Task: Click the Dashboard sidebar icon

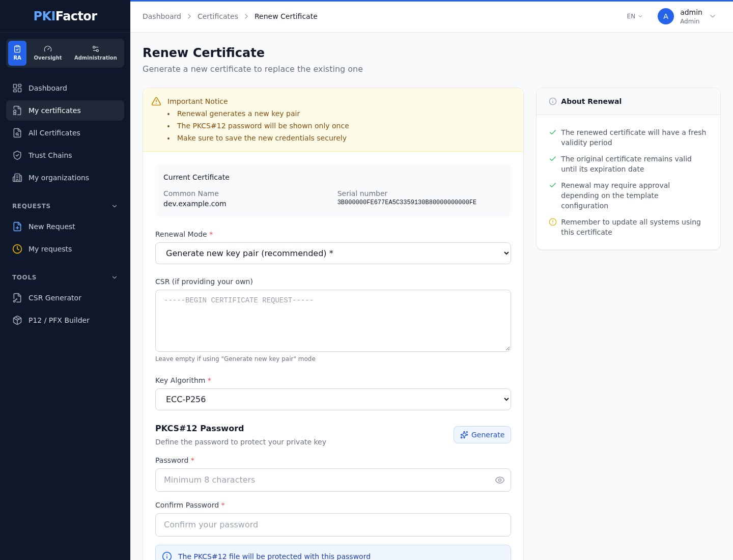Action: tap(17, 88)
